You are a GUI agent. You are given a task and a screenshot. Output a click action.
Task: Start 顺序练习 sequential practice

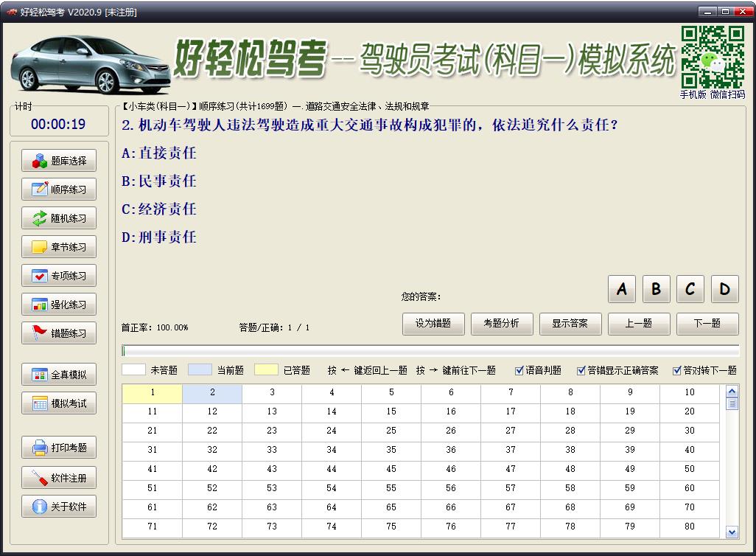point(59,190)
